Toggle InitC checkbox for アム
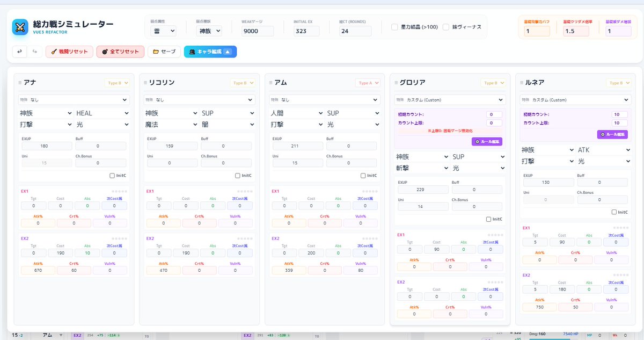The width and height of the screenshot is (644, 340). [363, 176]
